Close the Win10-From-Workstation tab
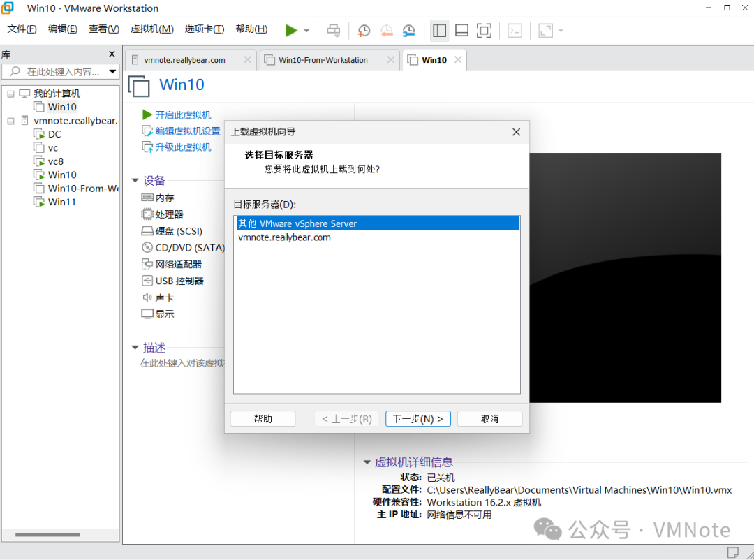The image size is (754, 560). coord(391,59)
